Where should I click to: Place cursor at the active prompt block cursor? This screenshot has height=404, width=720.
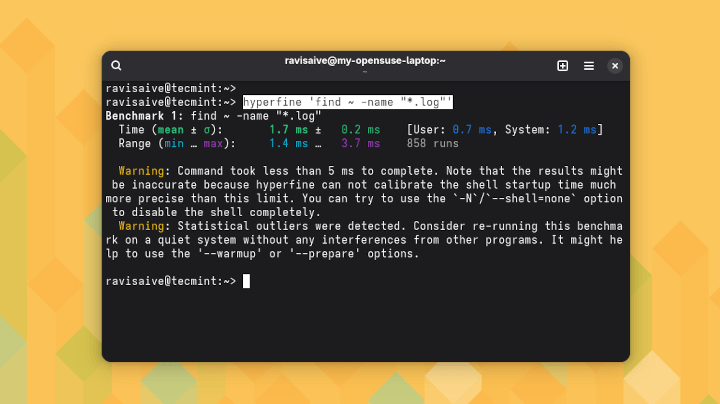pos(246,281)
